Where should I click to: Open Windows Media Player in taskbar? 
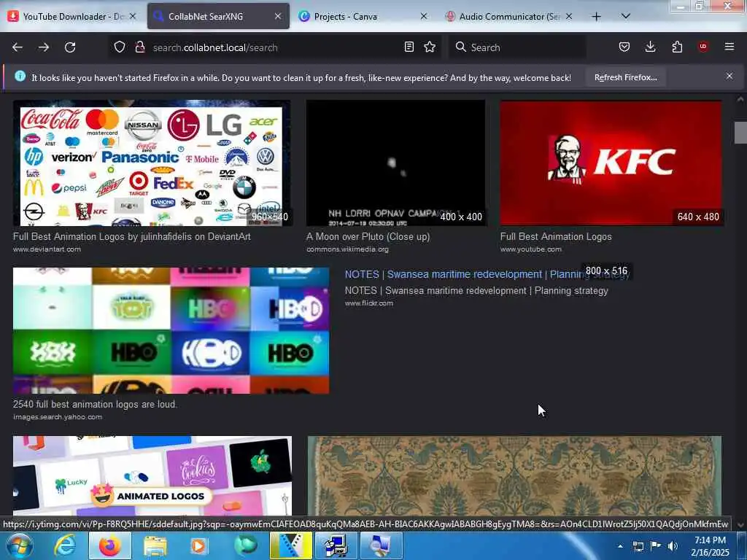tap(199, 545)
